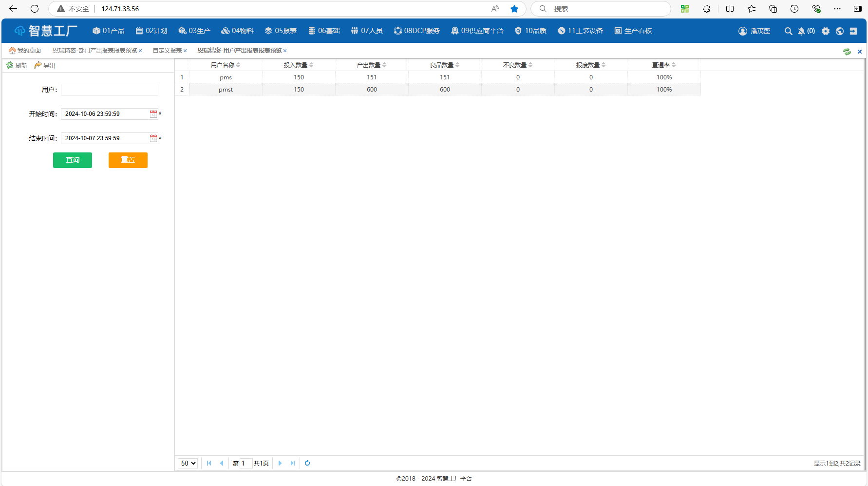This screenshot has height=486, width=868.
Task: Click the green 查询 button
Action: [x=73, y=160]
